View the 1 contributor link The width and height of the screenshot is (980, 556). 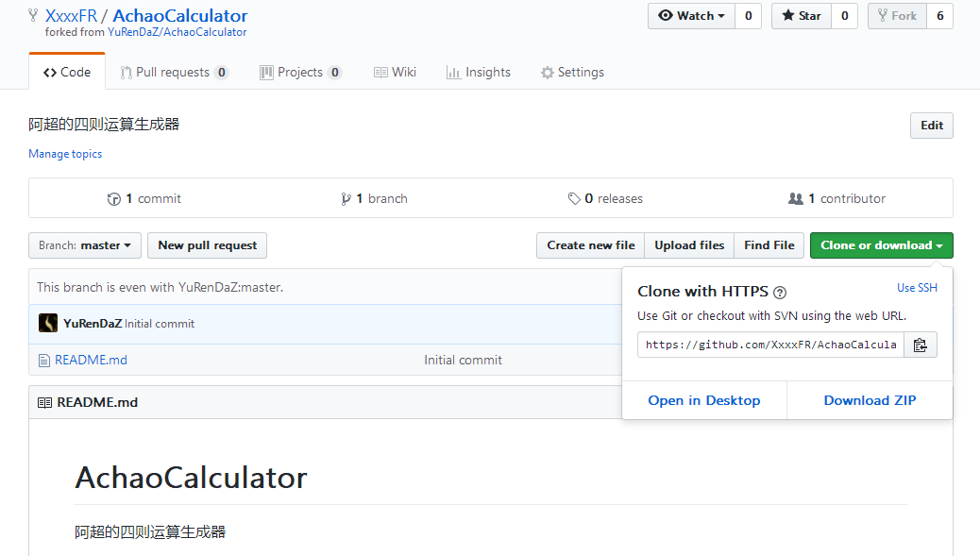[x=836, y=198]
